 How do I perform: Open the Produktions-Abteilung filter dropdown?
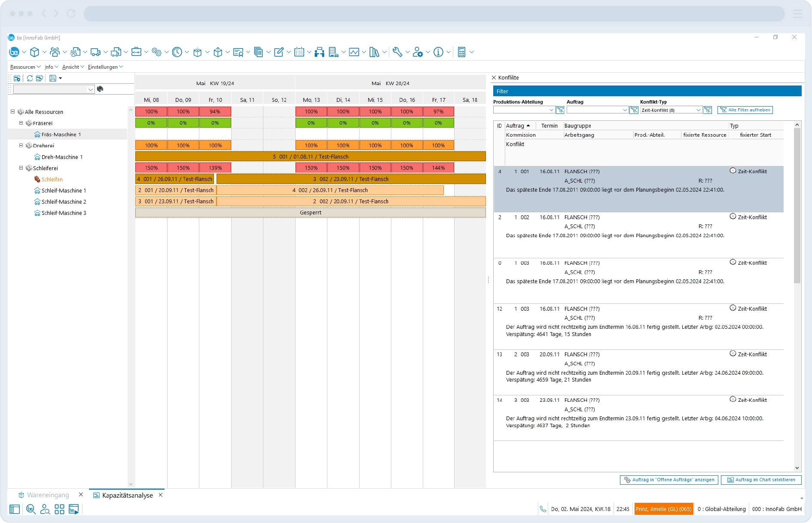551,110
